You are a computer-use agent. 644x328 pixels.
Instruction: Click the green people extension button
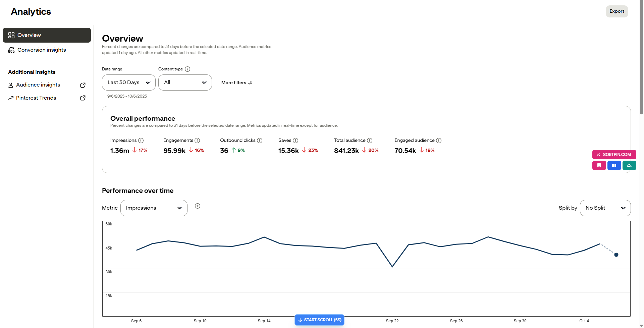pyautogui.click(x=629, y=165)
